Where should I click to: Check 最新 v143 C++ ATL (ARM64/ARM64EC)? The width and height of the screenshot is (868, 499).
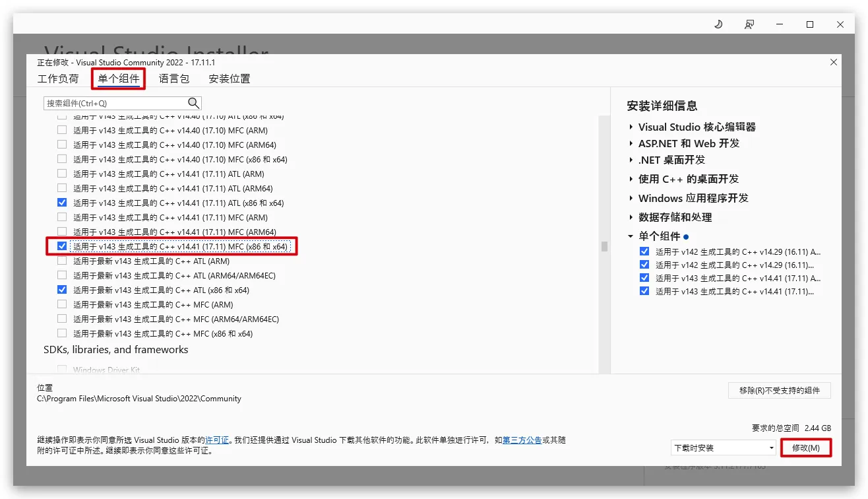62,275
